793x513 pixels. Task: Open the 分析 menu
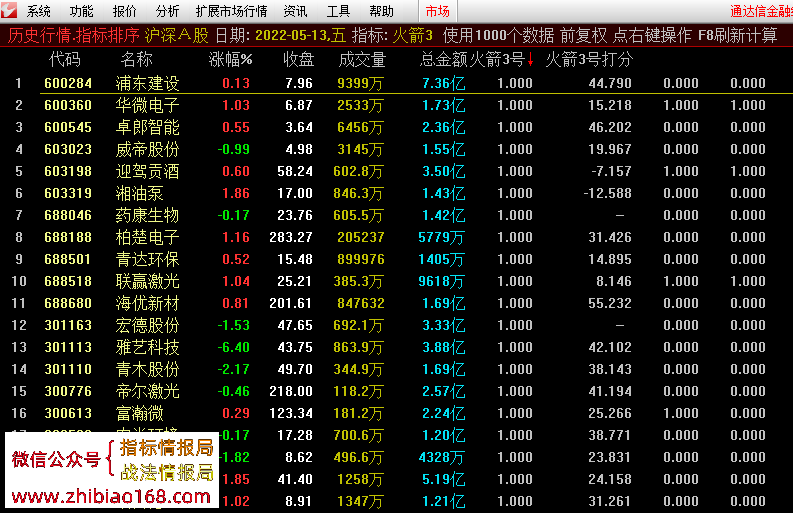tap(167, 11)
